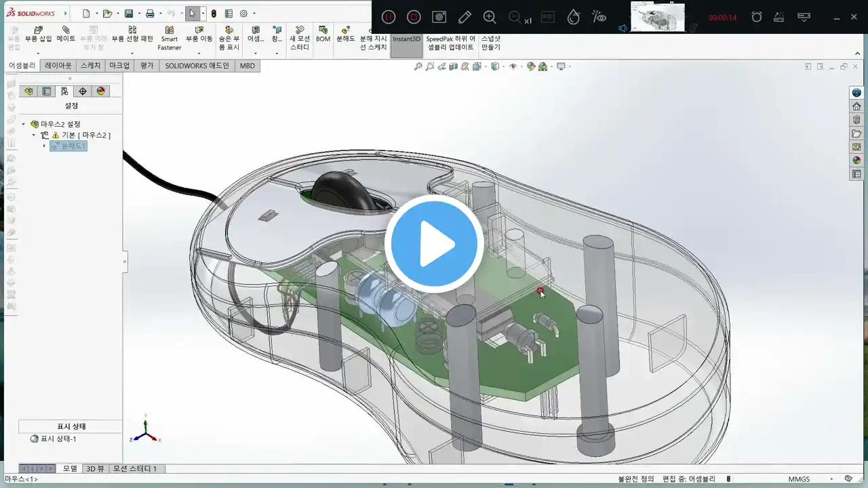Image resolution: width=868 pixels, height=488 pixels.
Task: Pause recording in recorder bar
Action: [388, 17]
